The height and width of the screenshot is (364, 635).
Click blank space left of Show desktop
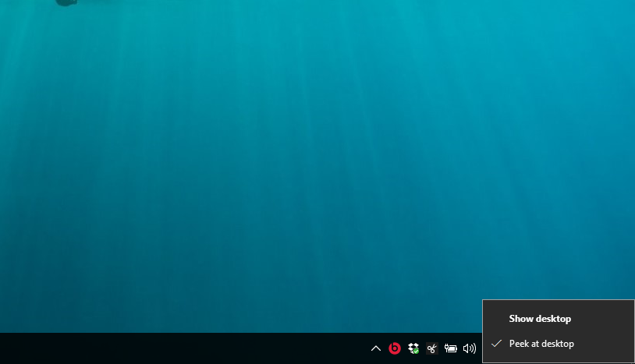[x=496, y=319]
